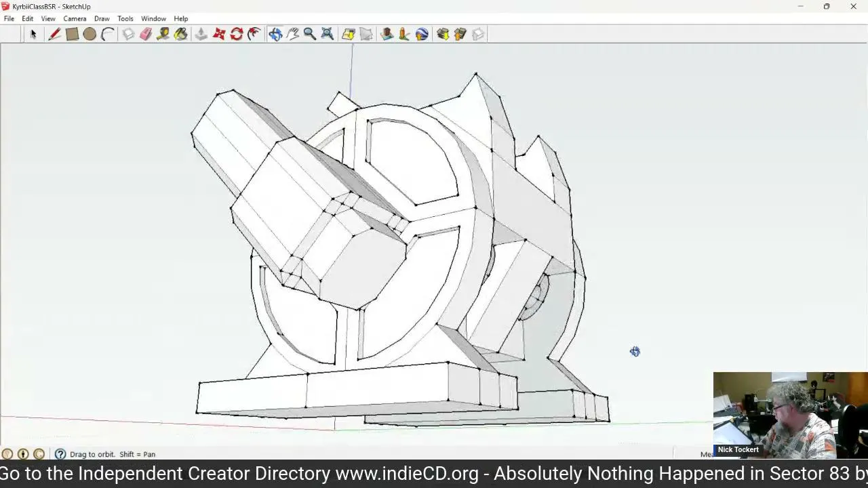The image size is (868, 488).
Task: Open the File menu
Action: (x=9, y=18)
